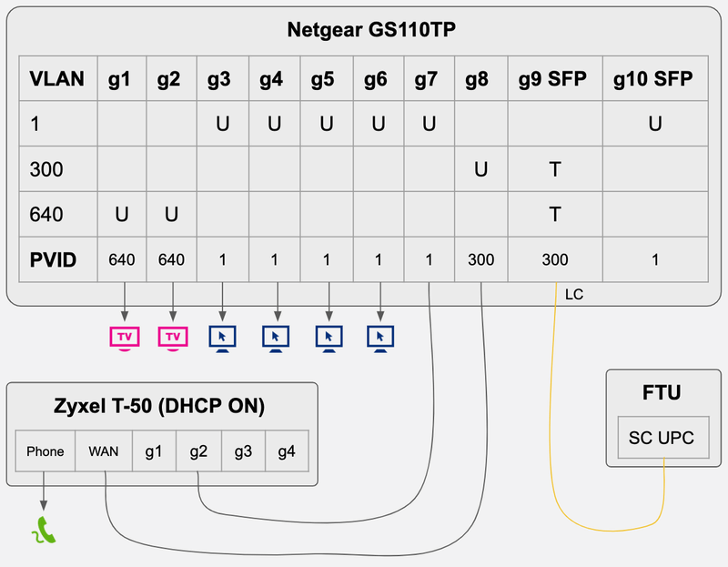Viewport: 728px width, 567px height.
Task: Select the VLAN 300 row label
Action: click(58, 168)
